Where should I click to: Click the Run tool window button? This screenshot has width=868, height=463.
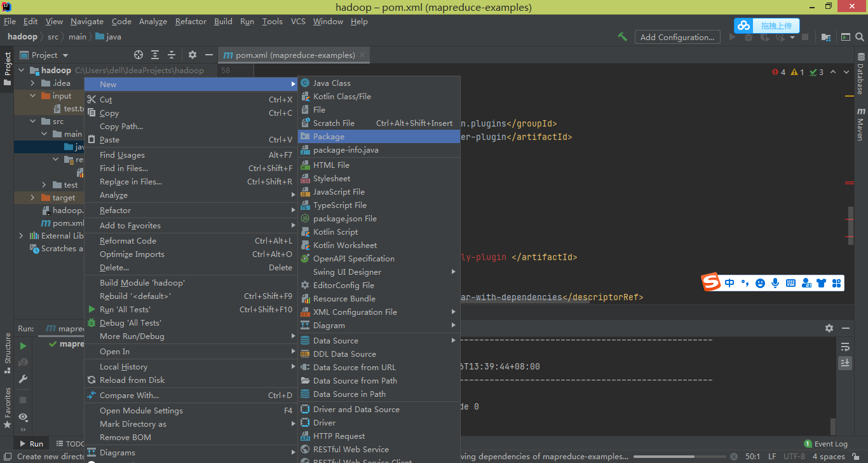(x=31, y=444)
